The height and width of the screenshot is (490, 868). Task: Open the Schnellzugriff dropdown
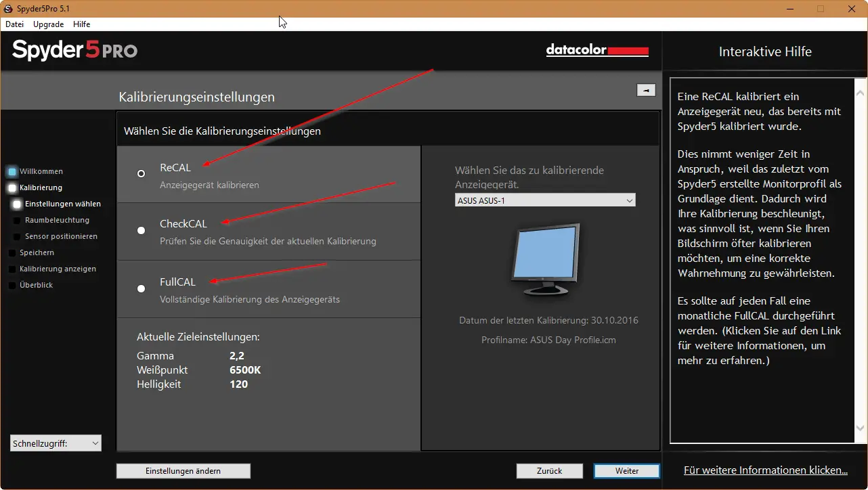[x=56, y=443]
